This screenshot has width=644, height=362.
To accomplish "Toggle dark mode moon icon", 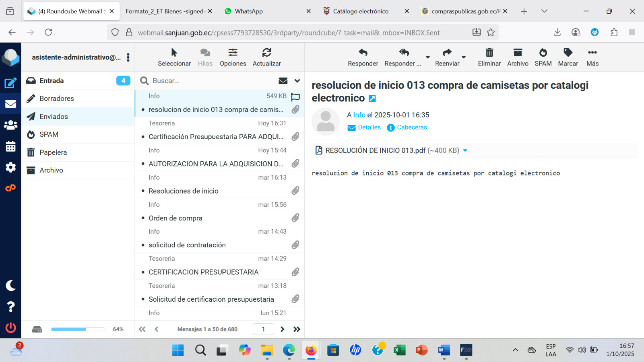I will [10, 286].
